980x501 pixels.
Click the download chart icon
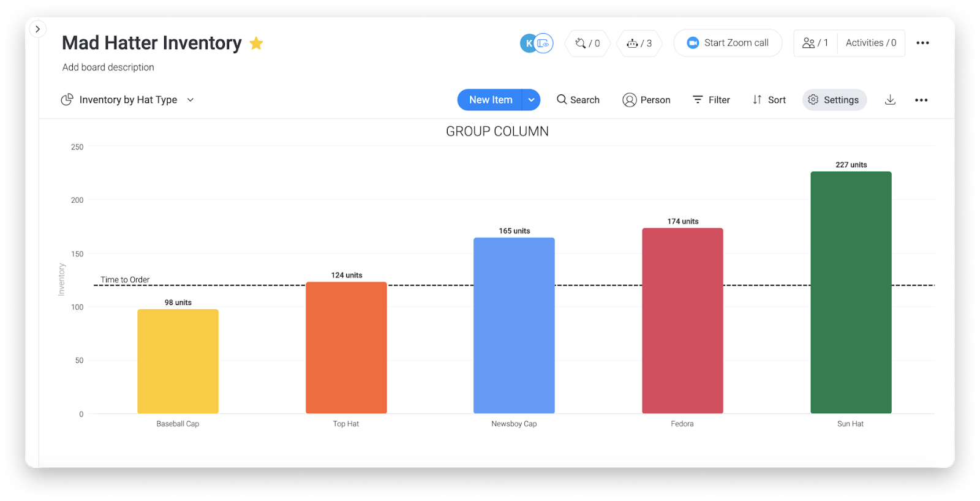click(x=890, y=100)
